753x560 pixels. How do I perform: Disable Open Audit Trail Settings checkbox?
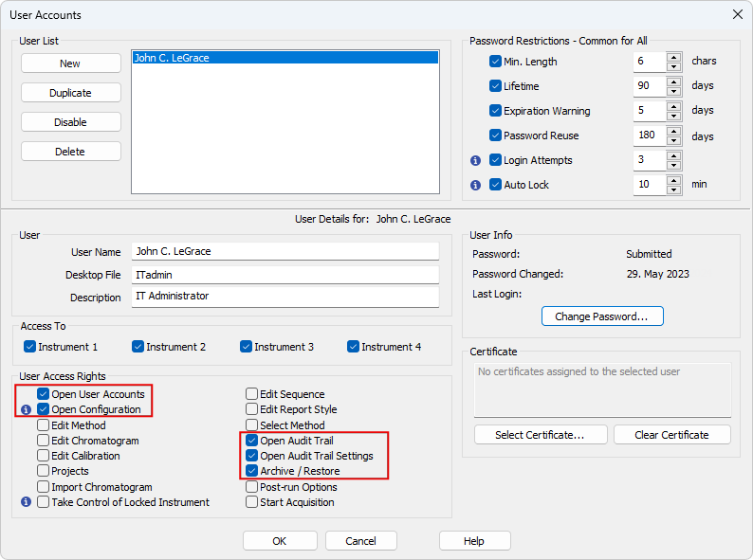tap(251, 456)
